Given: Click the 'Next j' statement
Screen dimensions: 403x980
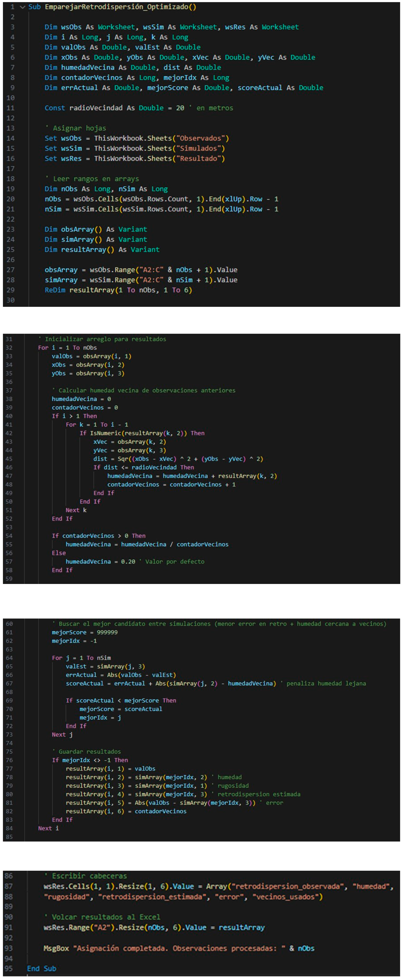Looking at the screenshot, I should coord(62,735).
